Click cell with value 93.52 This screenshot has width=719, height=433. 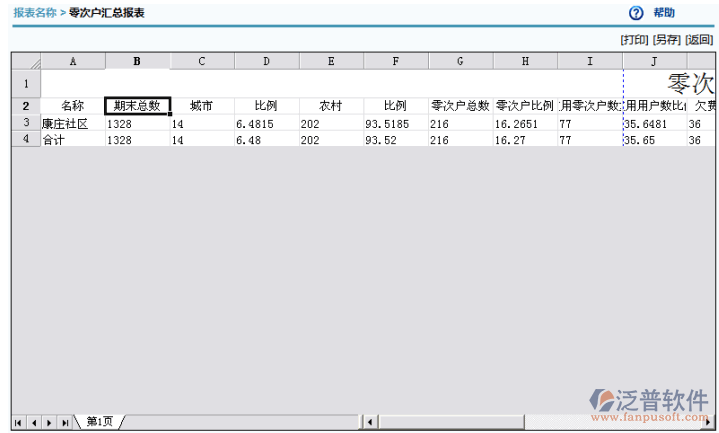(396, 139)
